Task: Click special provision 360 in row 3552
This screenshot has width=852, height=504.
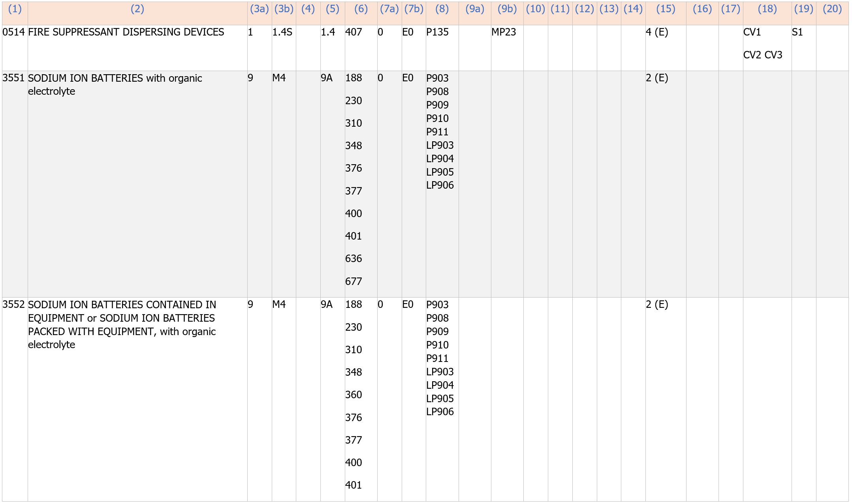Action: point(353,395)
